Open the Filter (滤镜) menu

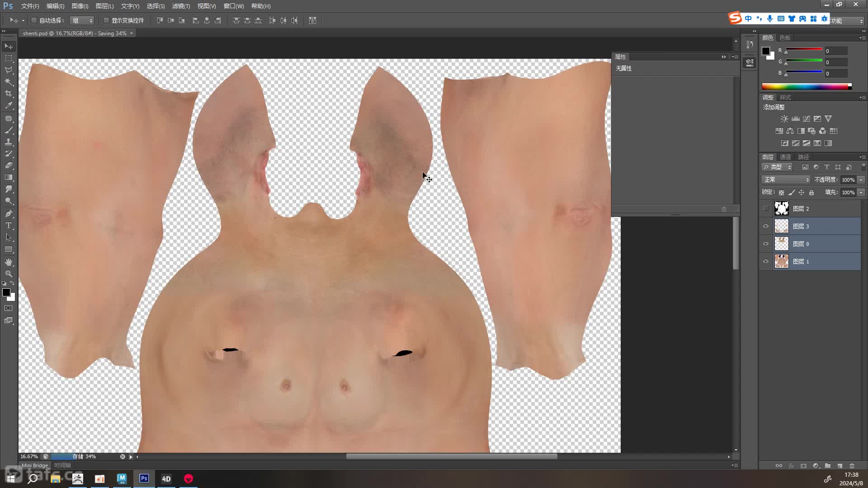(181, 6)
